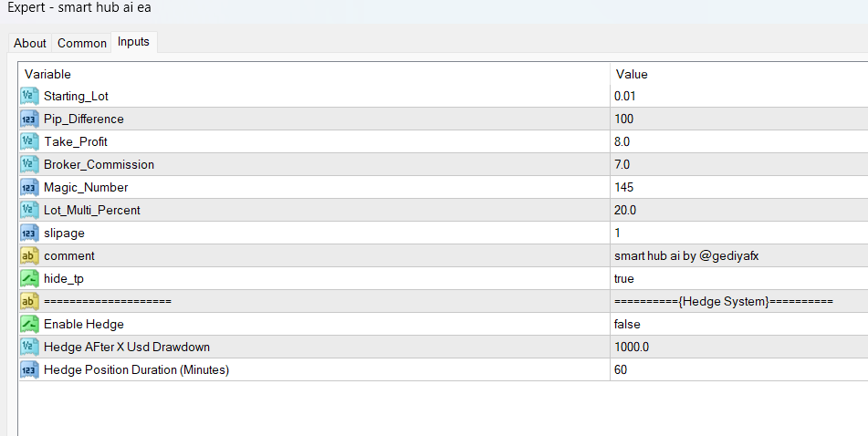The image size is (868, 436).
Task: Edit the Take_Profit value 8.0
Action: point(622,141)
